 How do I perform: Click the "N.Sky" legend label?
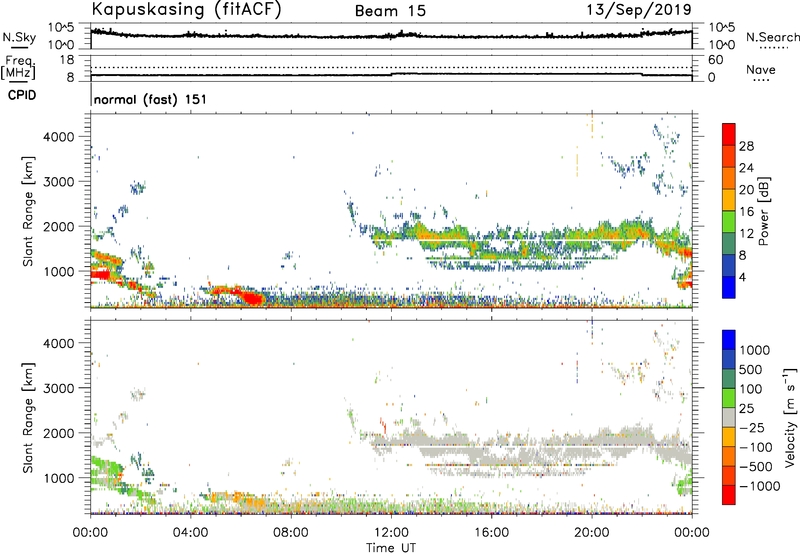coord(19,37)
